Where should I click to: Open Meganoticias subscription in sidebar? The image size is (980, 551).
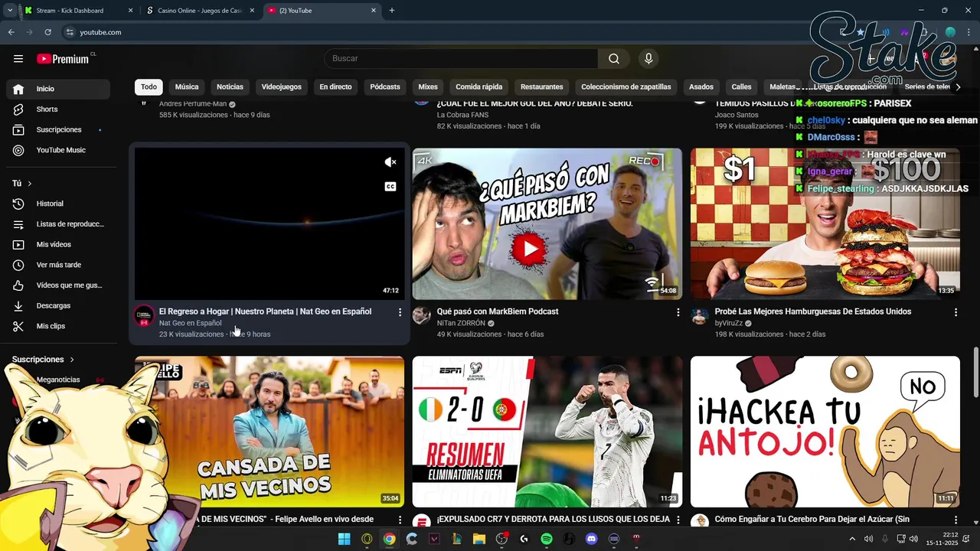point(58,380)
